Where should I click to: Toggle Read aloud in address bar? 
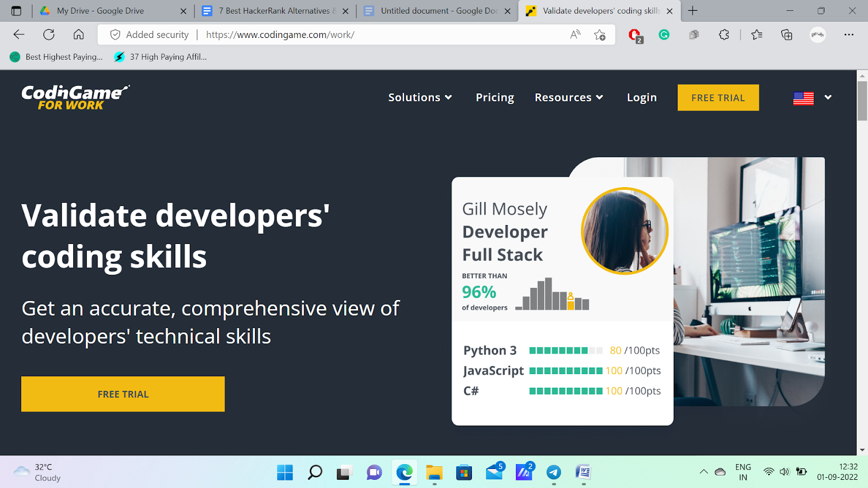575,35
